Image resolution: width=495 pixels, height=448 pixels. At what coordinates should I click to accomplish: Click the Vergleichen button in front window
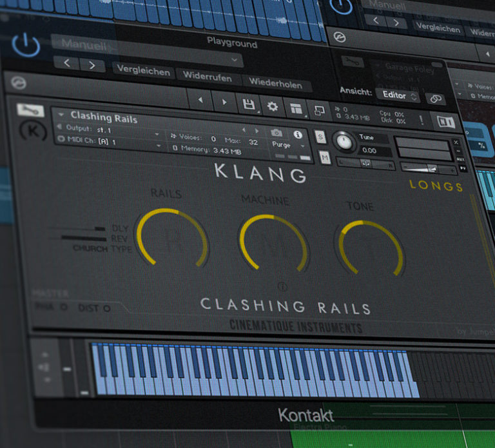click(x=143, y=70)
